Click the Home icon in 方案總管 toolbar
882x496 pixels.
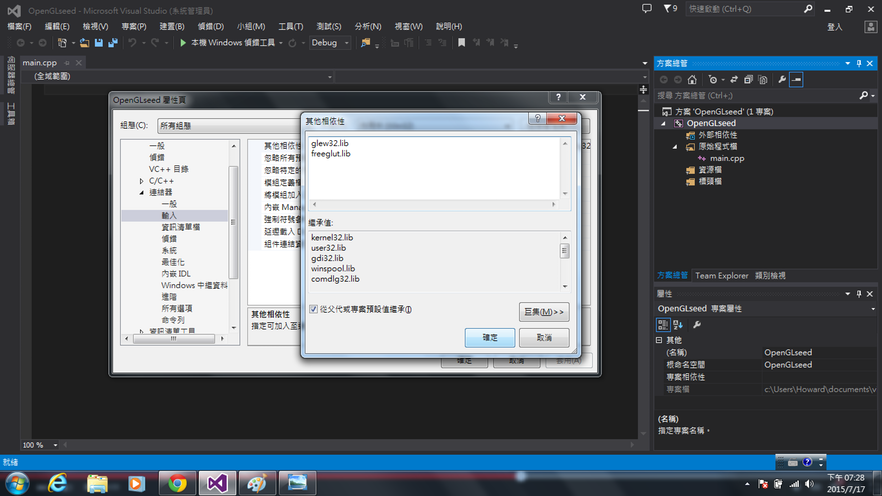(692, 80)
